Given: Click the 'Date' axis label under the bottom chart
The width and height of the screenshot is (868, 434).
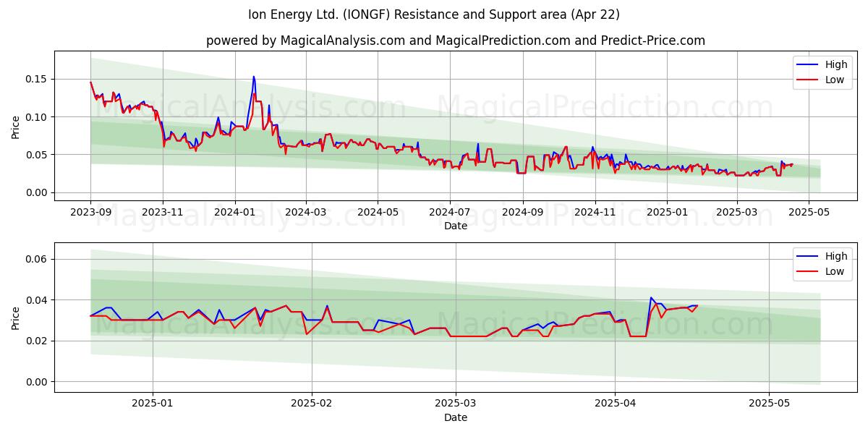Looking at the screenshot, I should click(456, 417).
